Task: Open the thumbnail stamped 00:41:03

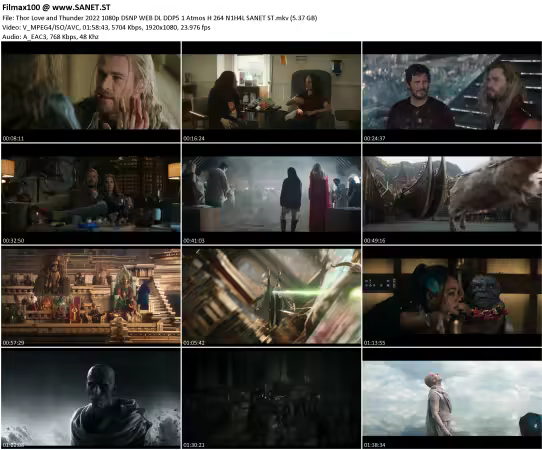Action: 271,194
